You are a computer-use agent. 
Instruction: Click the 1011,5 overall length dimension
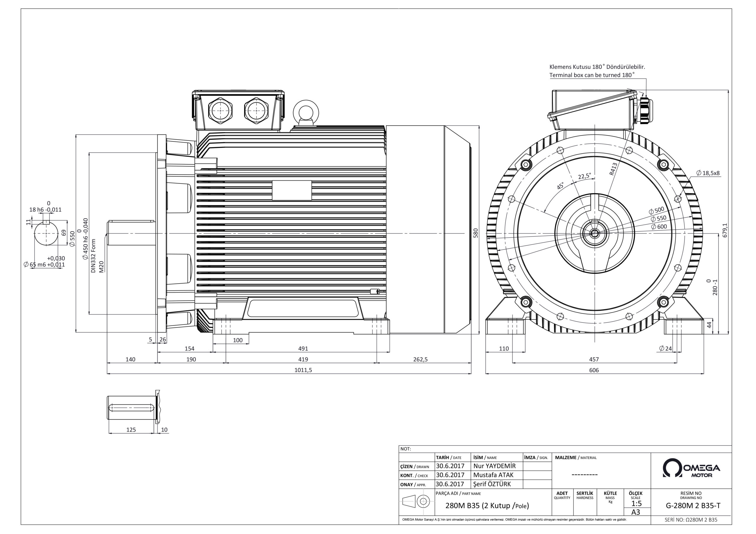coord(303,370)
